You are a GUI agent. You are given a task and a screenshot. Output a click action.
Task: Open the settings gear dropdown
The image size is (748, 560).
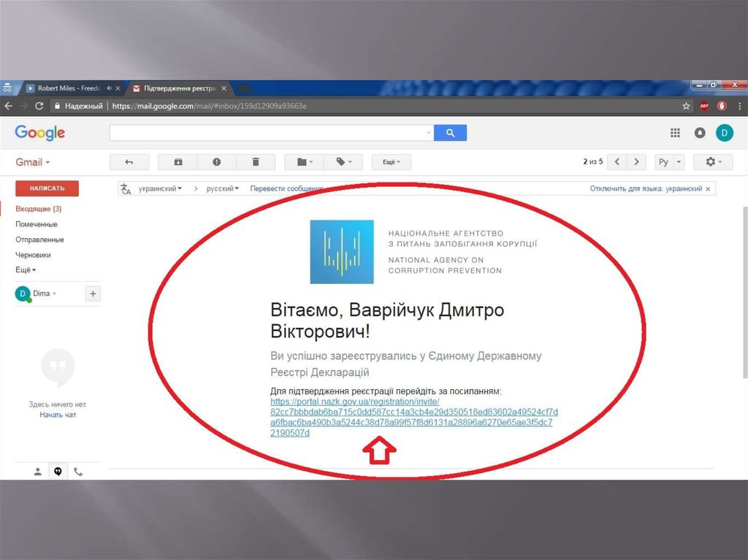[x=713, y=161]
